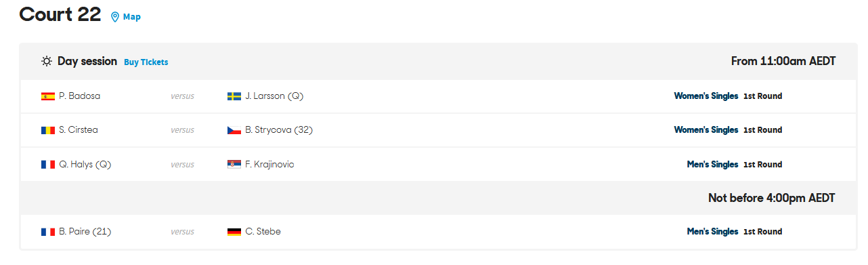Screen dimensions: 868x265
Task: Open player P. Badosa's profile
Action: point(79,96)
